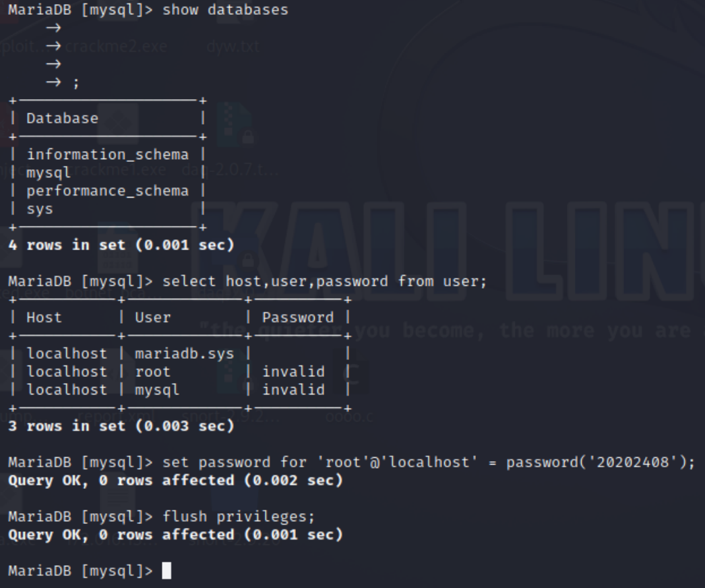Click the '3 rows in set' result line

[x=121, y=425]
